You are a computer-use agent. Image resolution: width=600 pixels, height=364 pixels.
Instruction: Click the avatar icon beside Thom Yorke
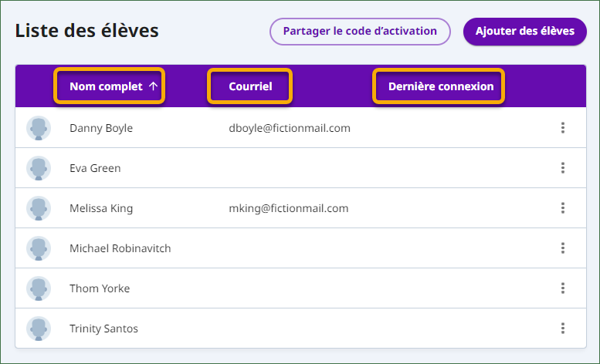click(x=39, y=288)
